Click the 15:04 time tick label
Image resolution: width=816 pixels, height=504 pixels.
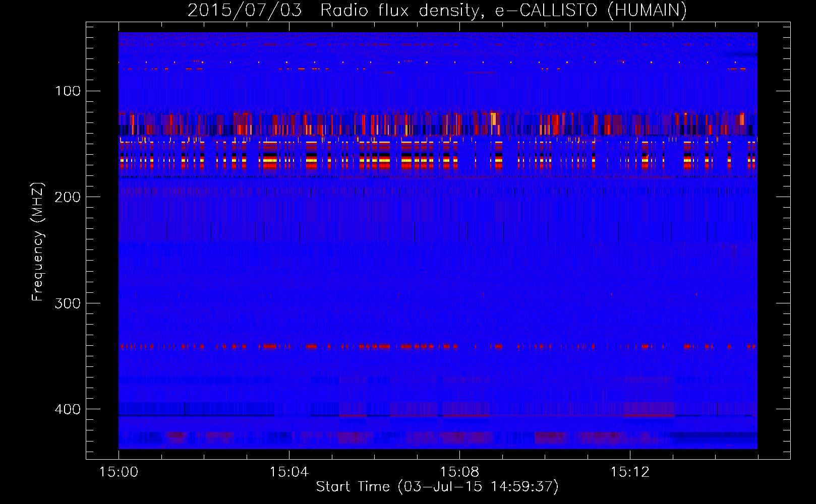(289, 472)
